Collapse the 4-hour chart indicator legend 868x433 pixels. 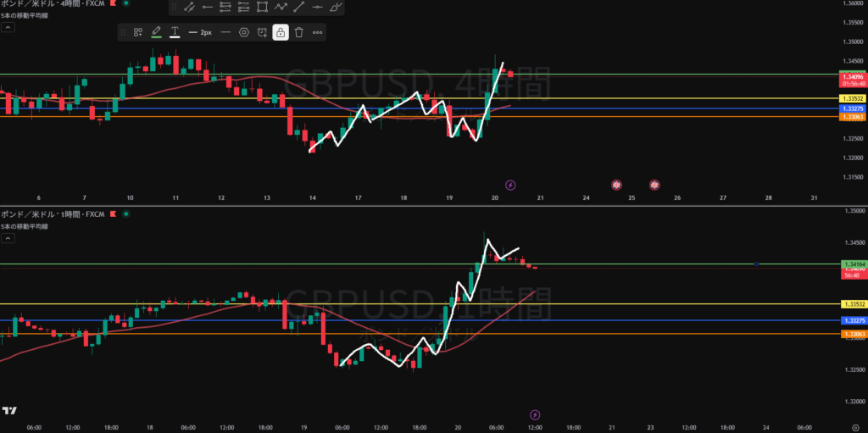(x=7, y=27)
